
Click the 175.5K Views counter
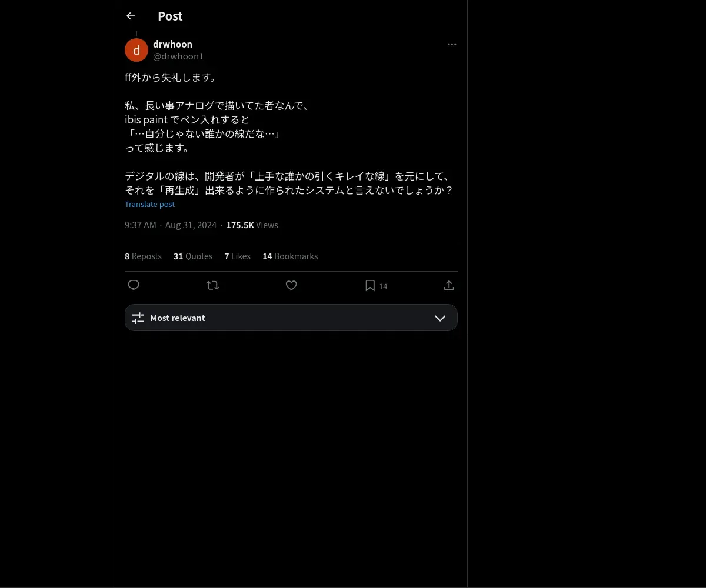click(x=252, y=225)
